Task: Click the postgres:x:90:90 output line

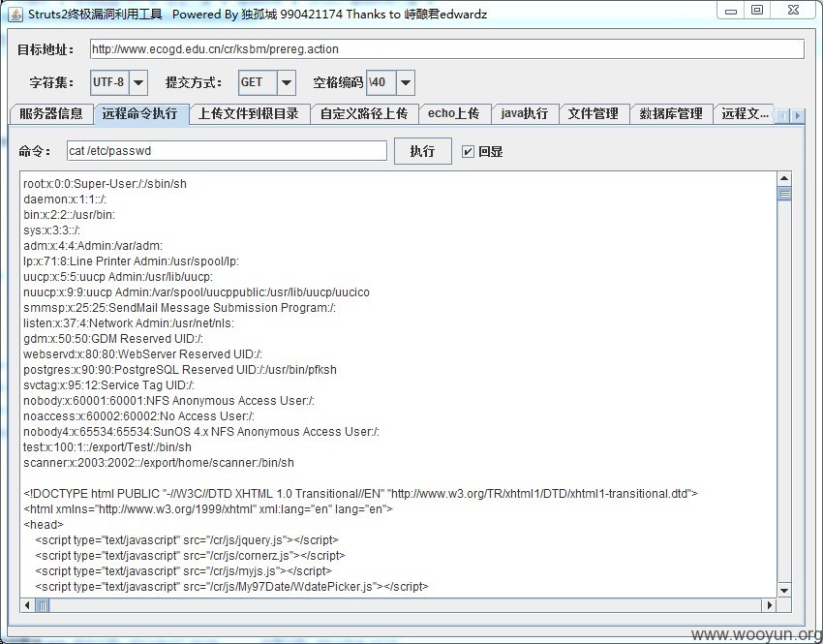Action: [180, 370]
